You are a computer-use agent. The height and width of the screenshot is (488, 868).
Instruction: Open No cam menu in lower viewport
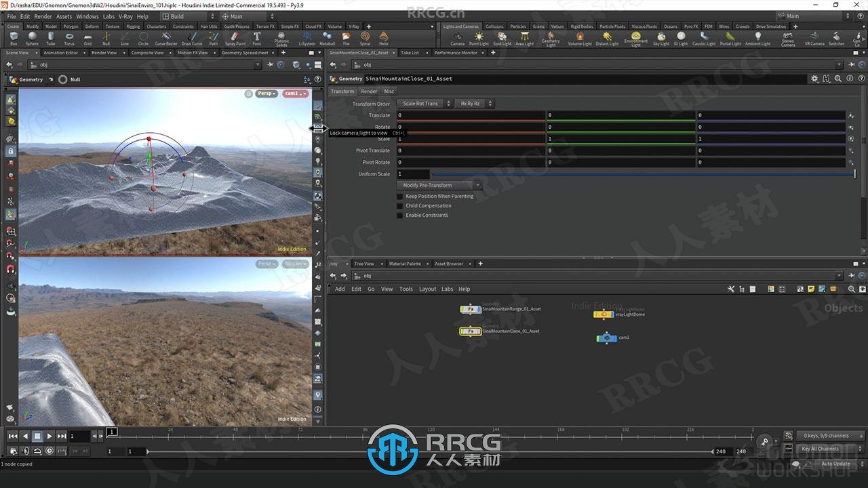pos(295,264)
